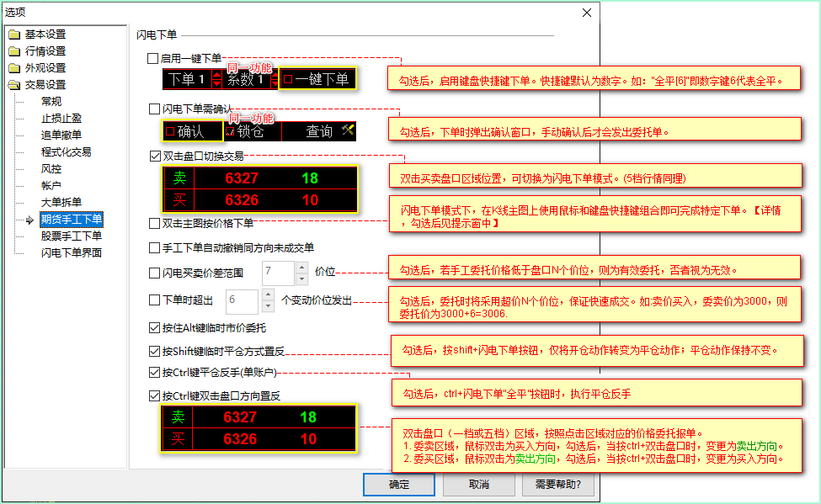The image size is (821, 504).
Task: Uncheck 按住Alt键临时市价委托 checkbox
Action: (x=154, y=327)
